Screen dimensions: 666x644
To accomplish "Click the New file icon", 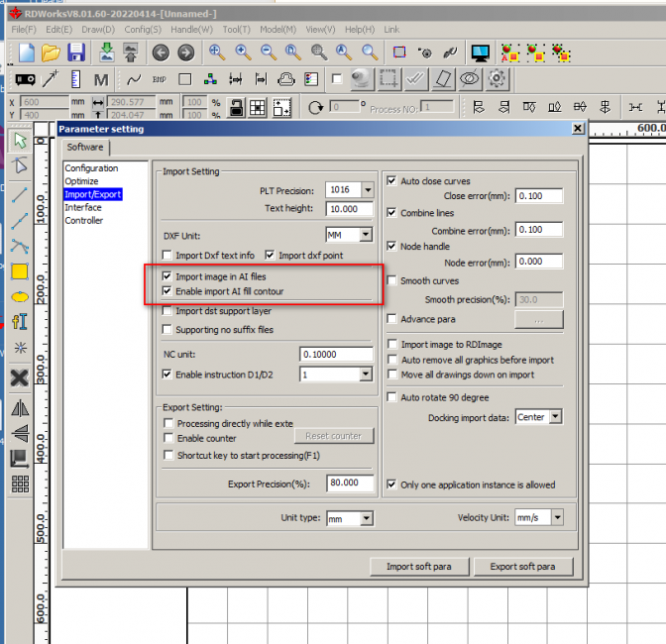I will tap(26, 53).
